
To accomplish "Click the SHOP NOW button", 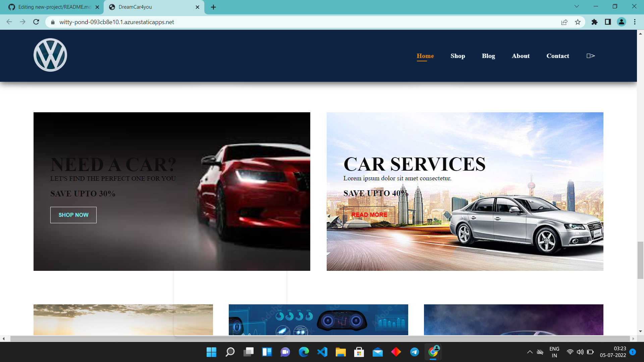I will coord(73,215).
